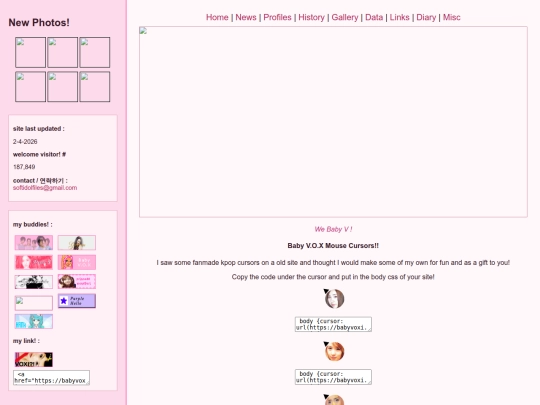The image size is (540, 405).
Task: Visit the teal-haired anime buddy banner
Action: (34, 321)
